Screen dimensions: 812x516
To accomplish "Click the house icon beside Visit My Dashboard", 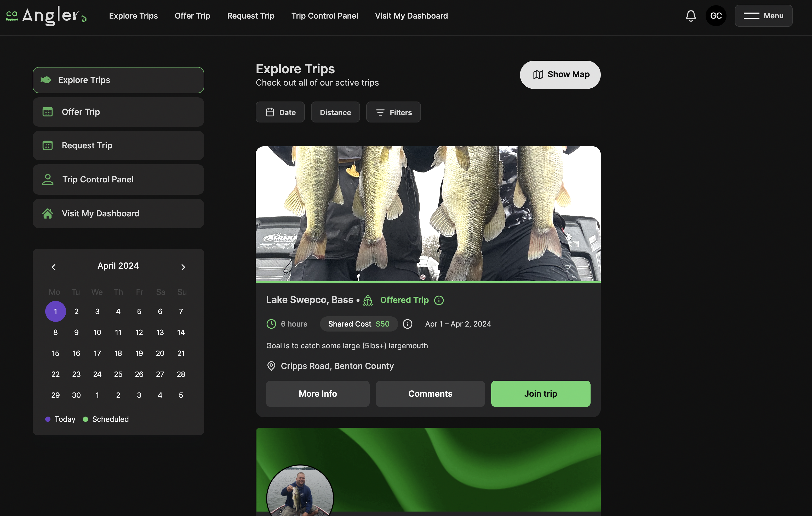I will pyautogui.click(x=48, y=213).
